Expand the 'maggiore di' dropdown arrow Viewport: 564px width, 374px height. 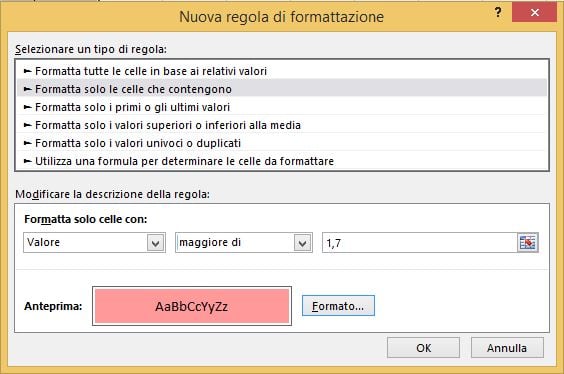303,243
